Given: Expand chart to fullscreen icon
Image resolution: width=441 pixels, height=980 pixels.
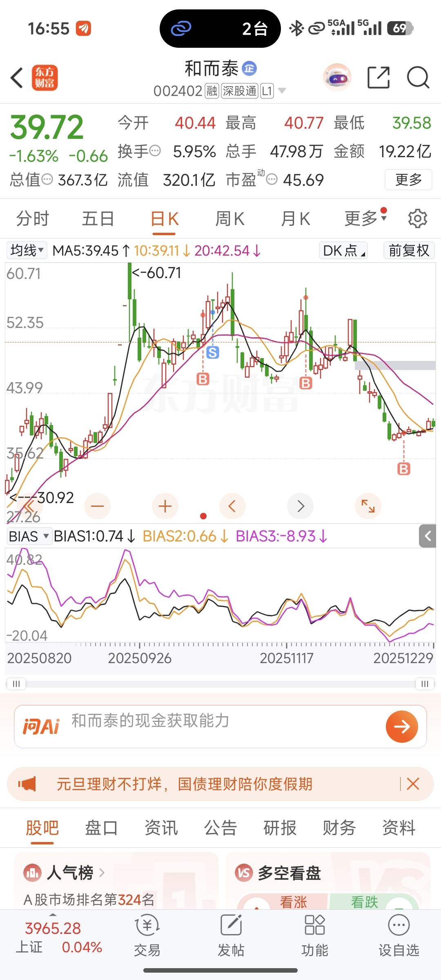Looking at the screenshot, I should (x=368, y=506).
